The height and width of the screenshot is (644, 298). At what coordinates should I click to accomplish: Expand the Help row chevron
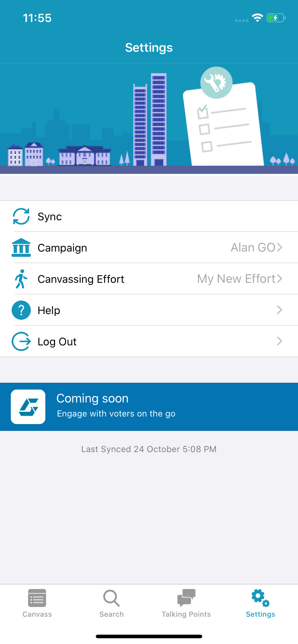point(279,310)
